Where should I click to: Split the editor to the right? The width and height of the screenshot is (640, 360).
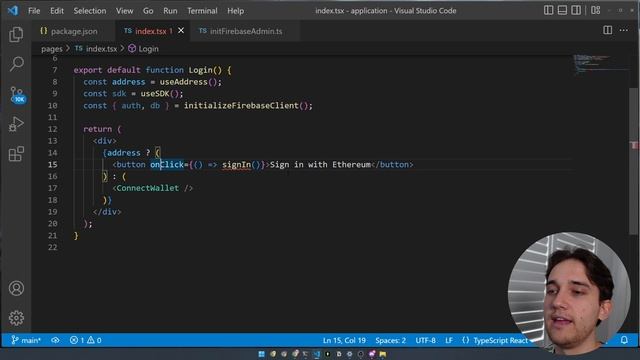(x=607, y=30)
